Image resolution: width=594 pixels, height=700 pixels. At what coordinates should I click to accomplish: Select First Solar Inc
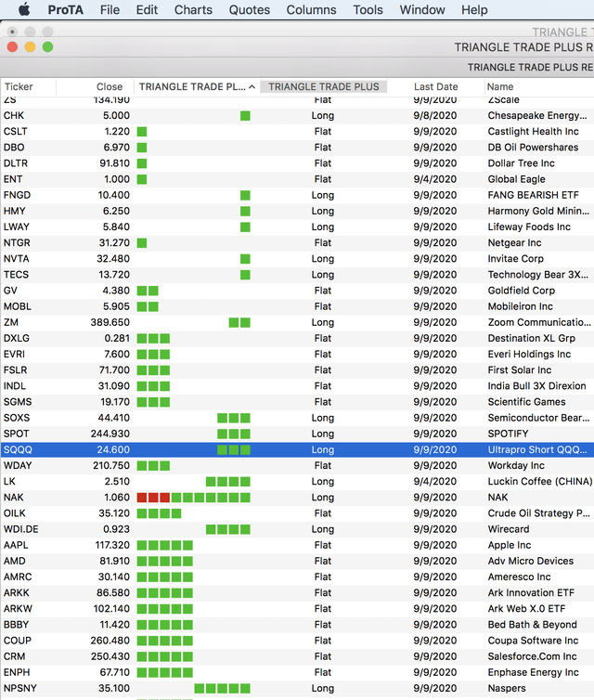[x=520, y=370]
